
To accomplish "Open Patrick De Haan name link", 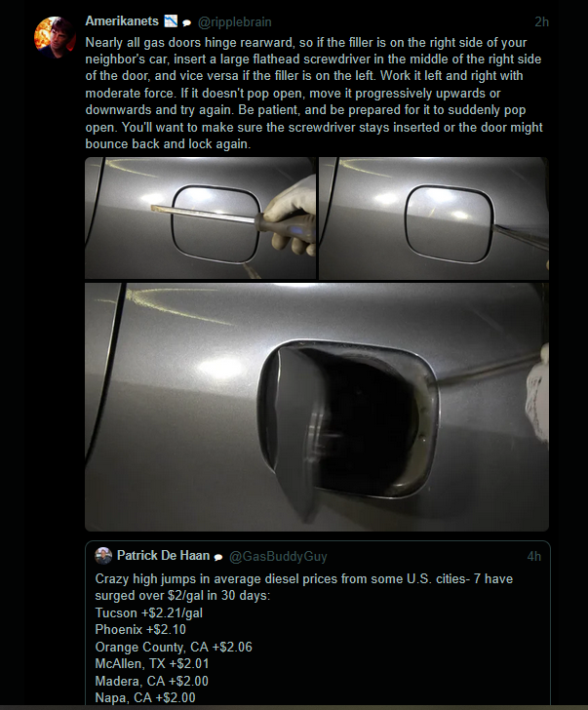I will pos(163,556).
